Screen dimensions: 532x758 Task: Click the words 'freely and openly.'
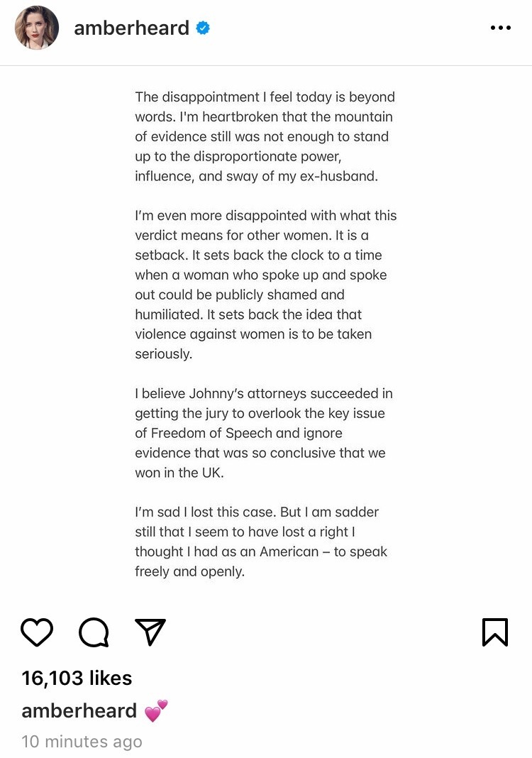pos(189,571)
